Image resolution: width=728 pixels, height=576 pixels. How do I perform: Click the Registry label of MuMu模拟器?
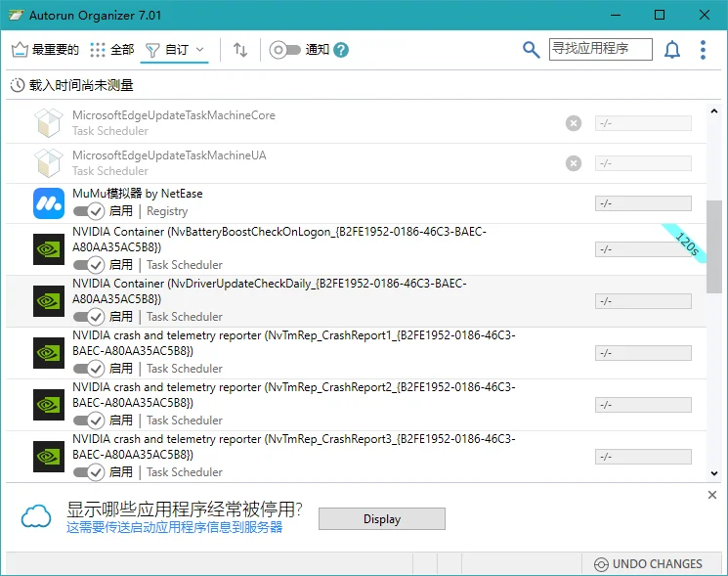tap(167, 211)
